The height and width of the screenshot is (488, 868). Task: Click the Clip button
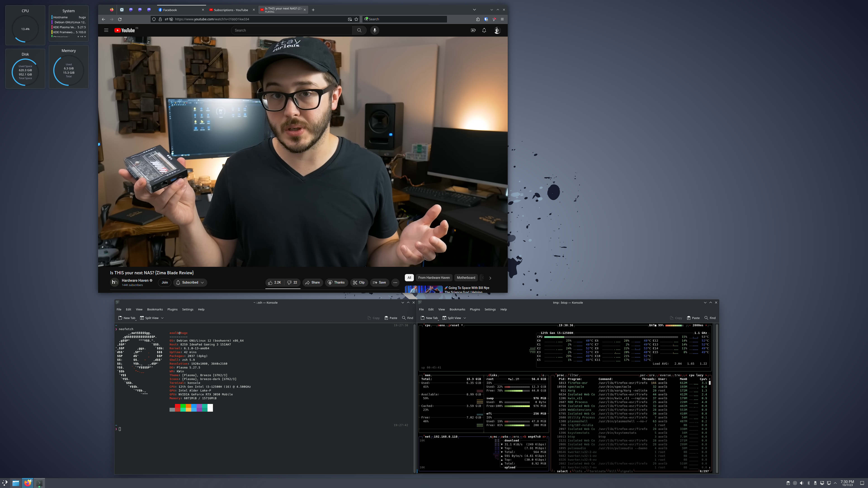[x=359, y=283]
